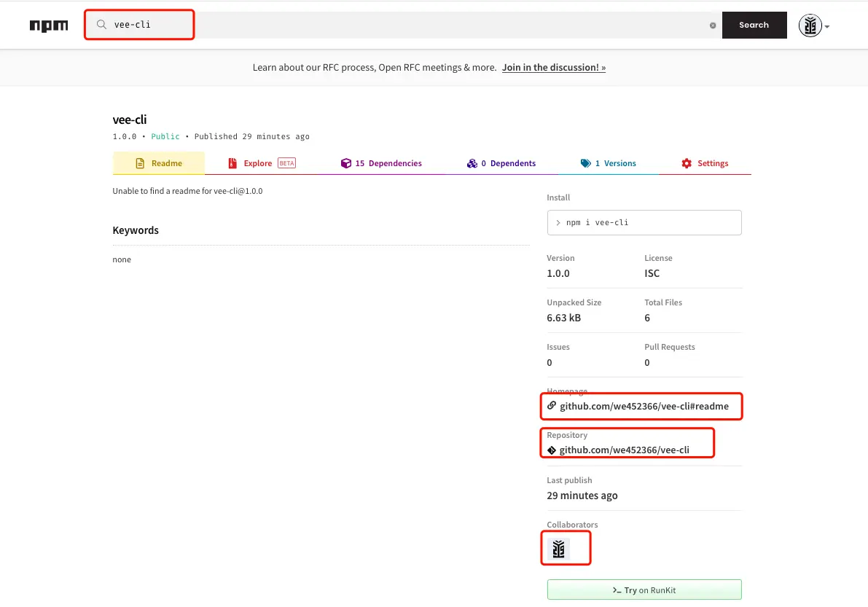868x607 pixels.
Task: Click the Pull Requests count 0
Action: [x=647, y=362]
